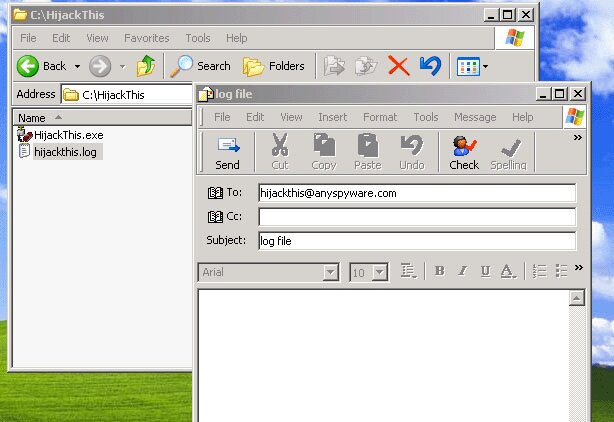
Task: Open paragraph style button in formatting bar
Action: (408, 271)
